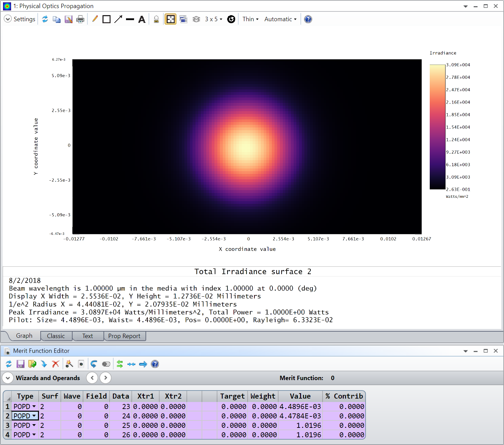Click the center of the irradiance beam plot
Screen dimensions: 504x445
[247, 147]
